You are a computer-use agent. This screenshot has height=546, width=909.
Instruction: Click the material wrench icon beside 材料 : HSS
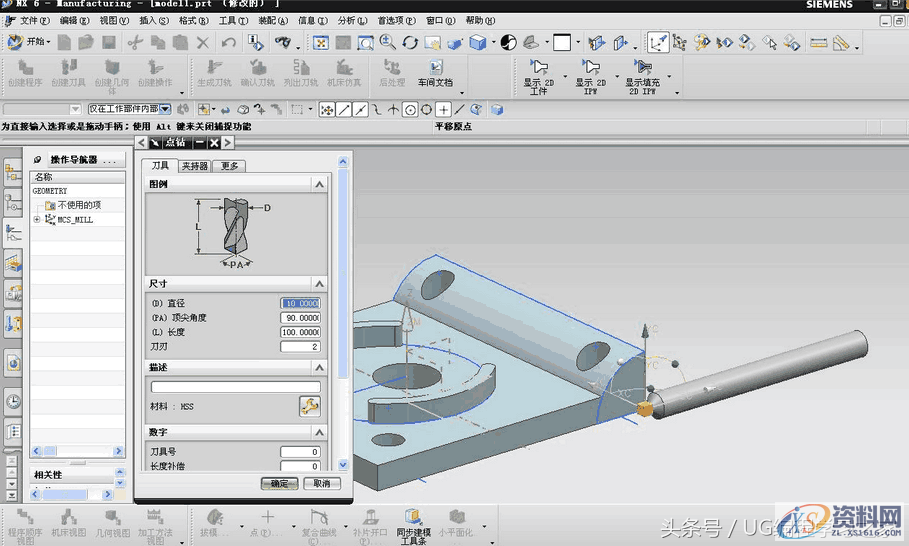309,406
